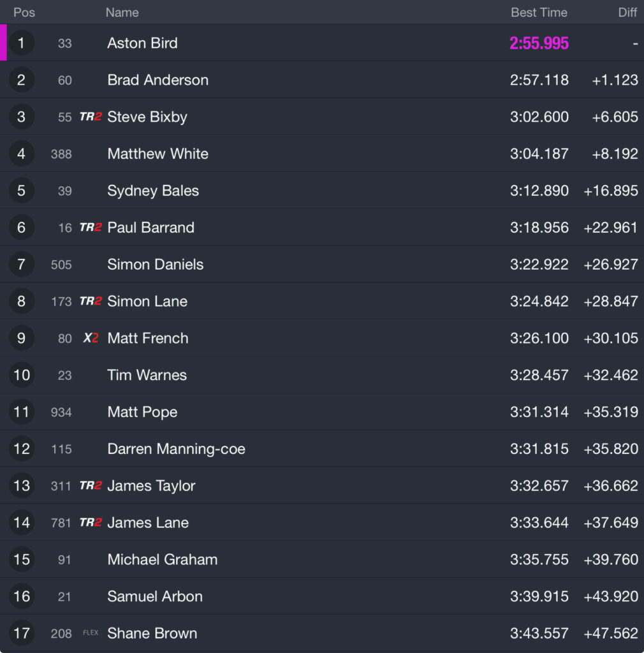644x653 pixels.
Task: Click the TR2 badge beside James Taylor
Action: click(91, 485)
